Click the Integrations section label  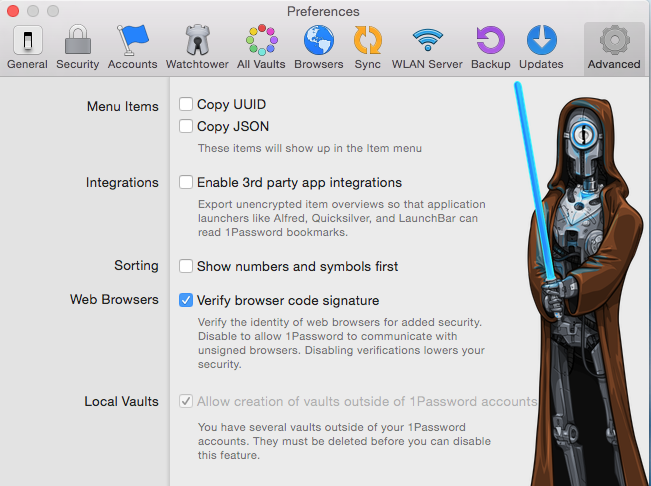(x=122, y=182)
